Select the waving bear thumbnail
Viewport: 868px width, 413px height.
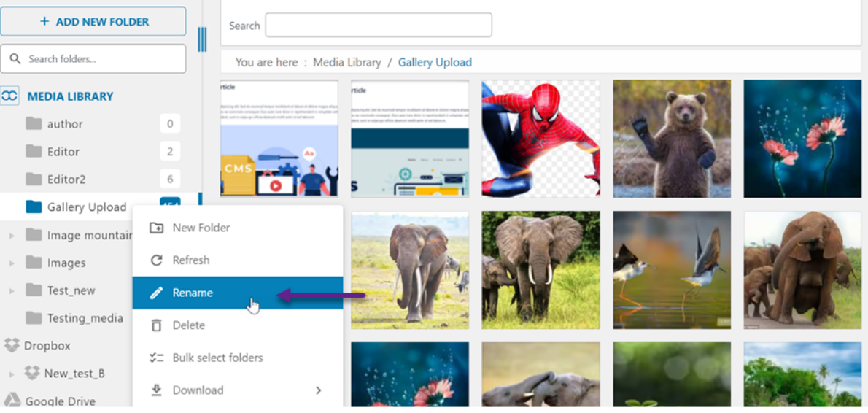[x=672, y=139]
